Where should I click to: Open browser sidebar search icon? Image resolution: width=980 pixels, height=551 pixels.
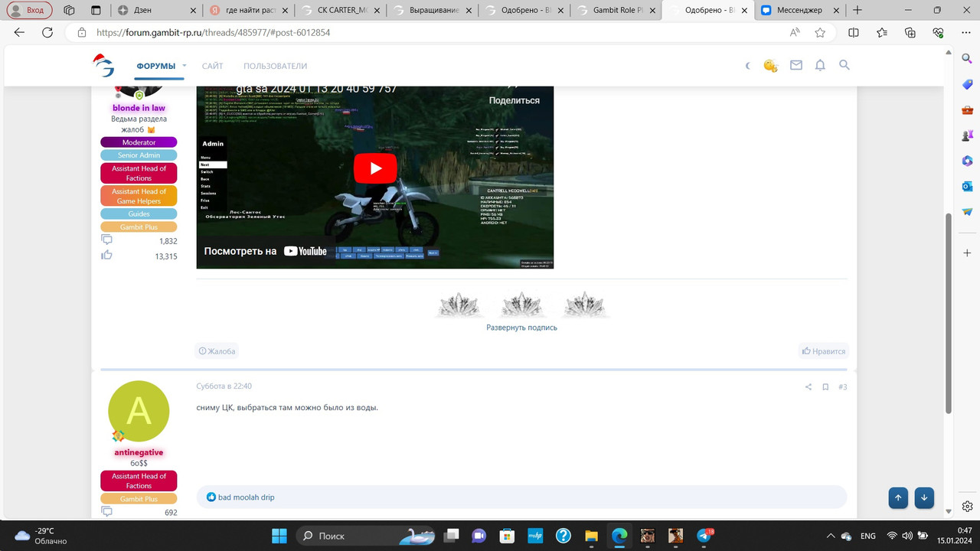pos(967,58)
